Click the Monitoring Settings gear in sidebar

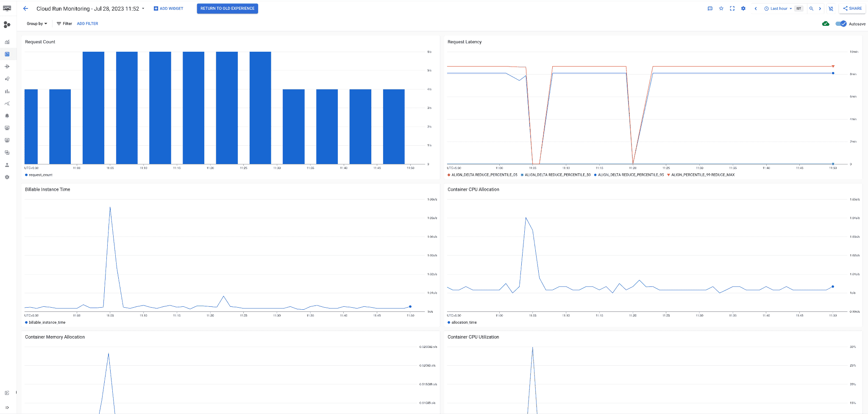(x=7, y=177)
